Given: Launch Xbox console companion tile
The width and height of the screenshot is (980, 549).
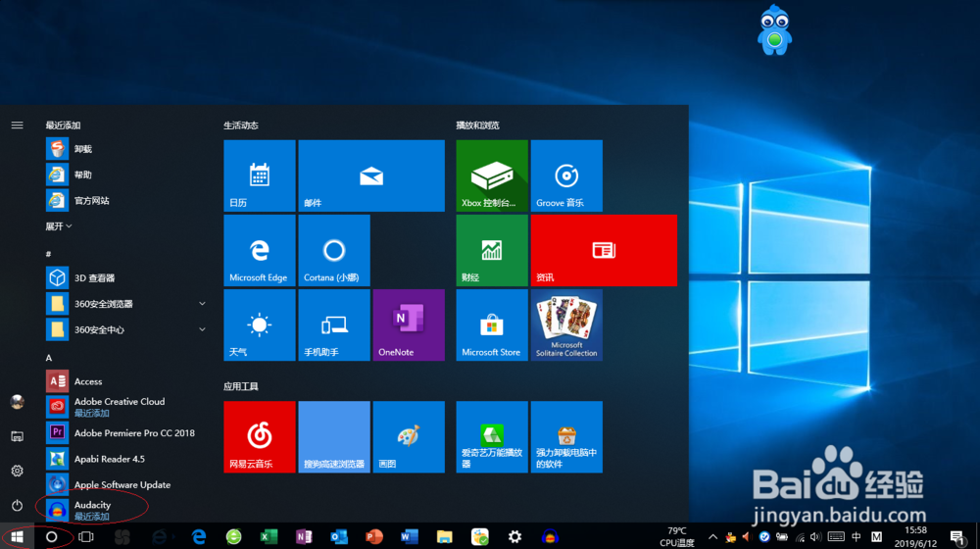Looking at the screenshot, I should click(492, 175).
